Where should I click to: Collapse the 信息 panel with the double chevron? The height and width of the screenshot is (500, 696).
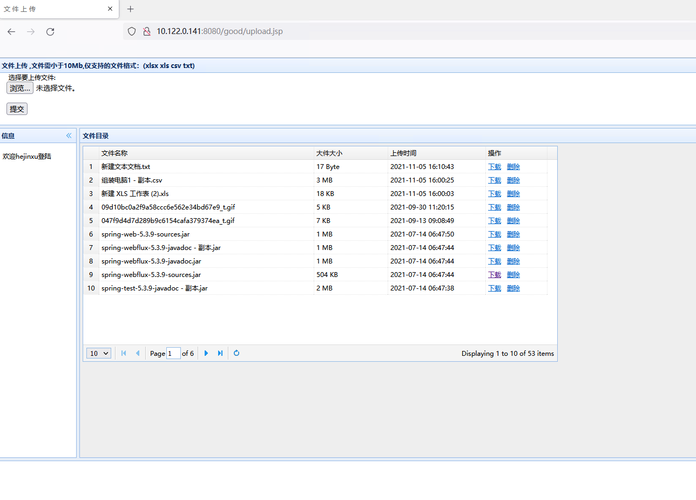(69, 136)
